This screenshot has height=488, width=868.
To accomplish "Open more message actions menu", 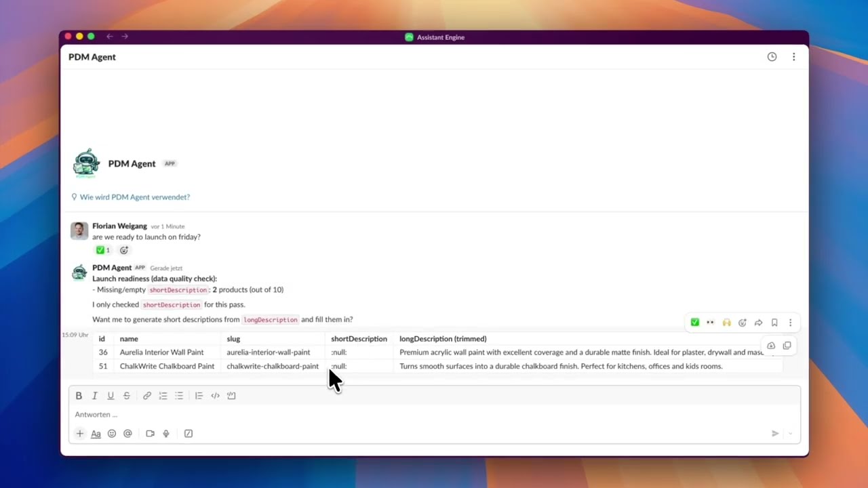I will pyautogui.click(x=790, y=323).
